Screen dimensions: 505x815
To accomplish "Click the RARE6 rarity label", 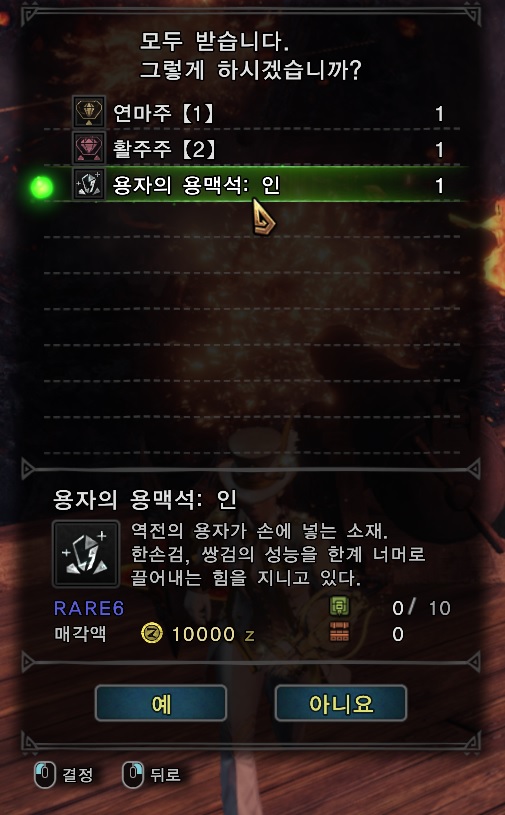I will [89, 608].
